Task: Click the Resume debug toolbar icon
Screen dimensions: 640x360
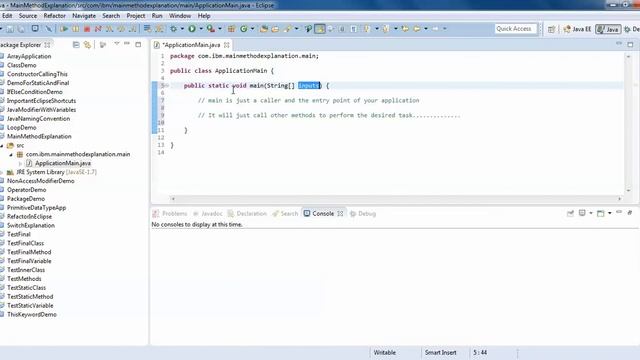Action: (64, 29)
